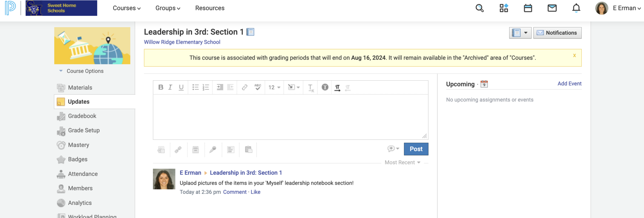This screenshot has height=218, width=644.
Task: Dismiss the grading period notice
Action: (574, 55)
